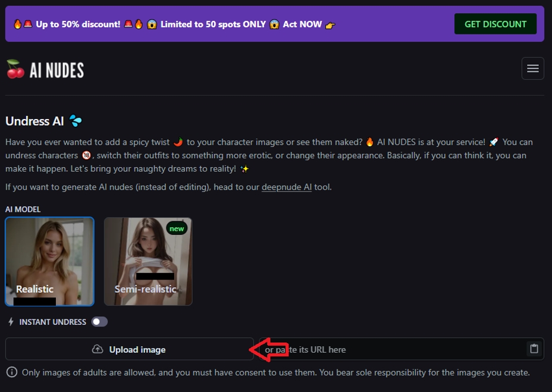552x392 pixels.
Task: Open the hamburger navigation menu
Action: [532, 68]
